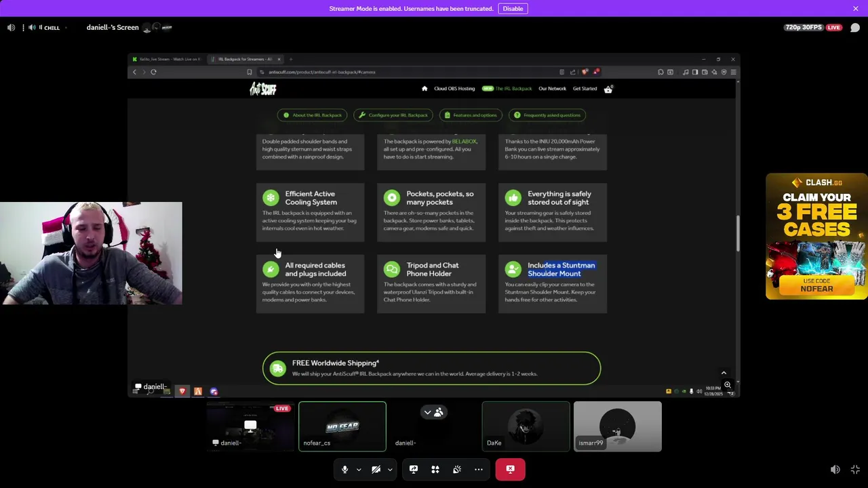Viewport: 868px width, 488px height.
Task: Switch to the Kelito live stream browser tab
Action: [168, 59]
